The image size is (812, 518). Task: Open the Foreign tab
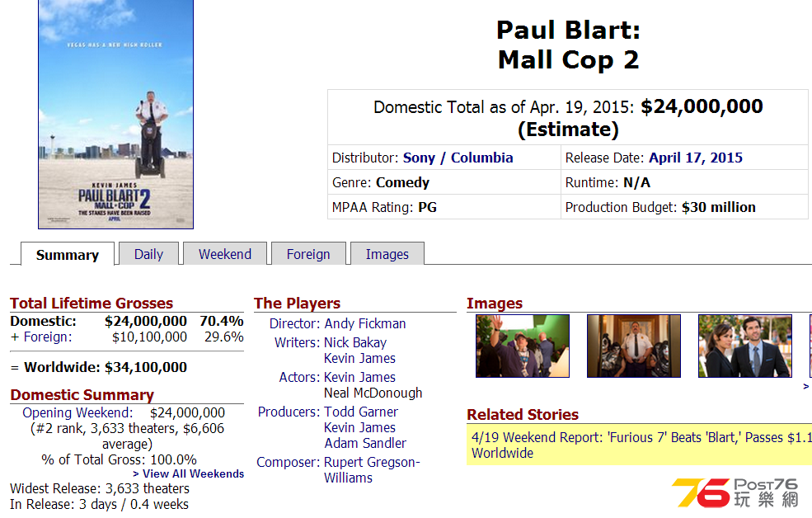tap(308, 254)
